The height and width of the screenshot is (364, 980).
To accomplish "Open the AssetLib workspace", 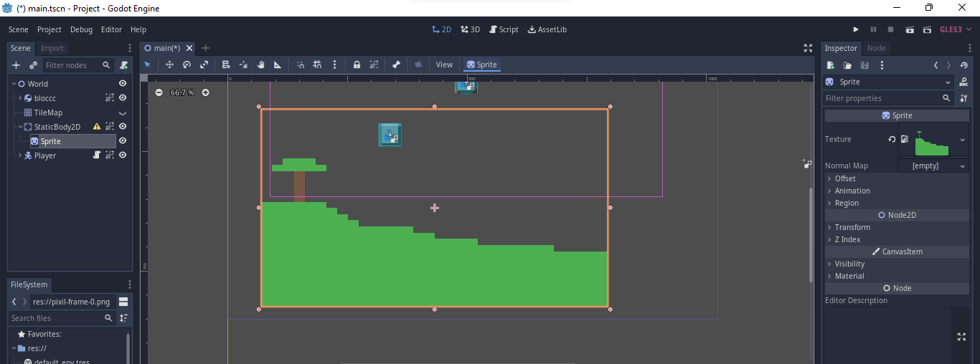I will tap(547, 29).
